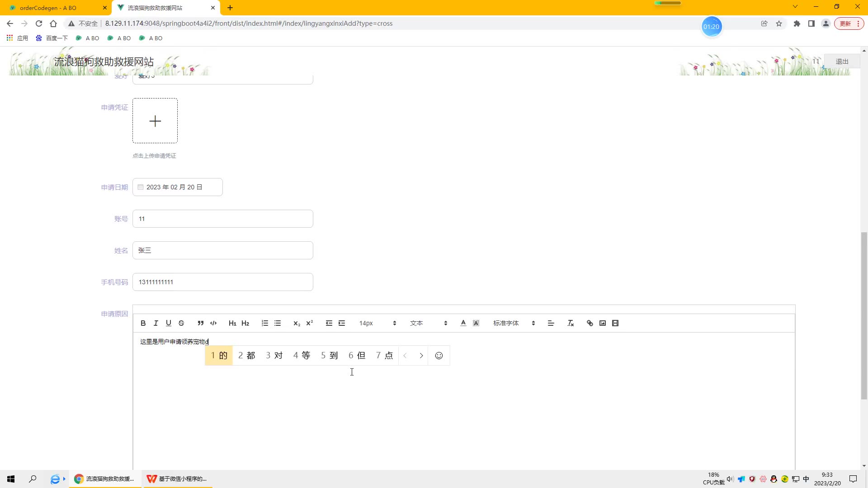
Task: Open the 文本 header style dropdown
Action: click(428, 323)
